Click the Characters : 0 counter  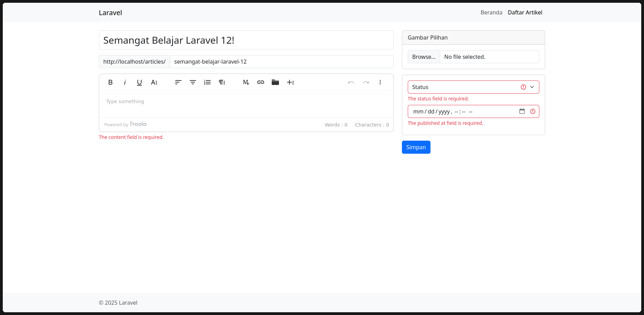click(372, 125)
